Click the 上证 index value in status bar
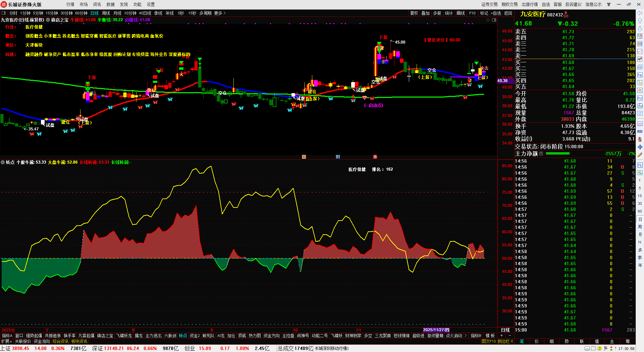 [20, 349]
